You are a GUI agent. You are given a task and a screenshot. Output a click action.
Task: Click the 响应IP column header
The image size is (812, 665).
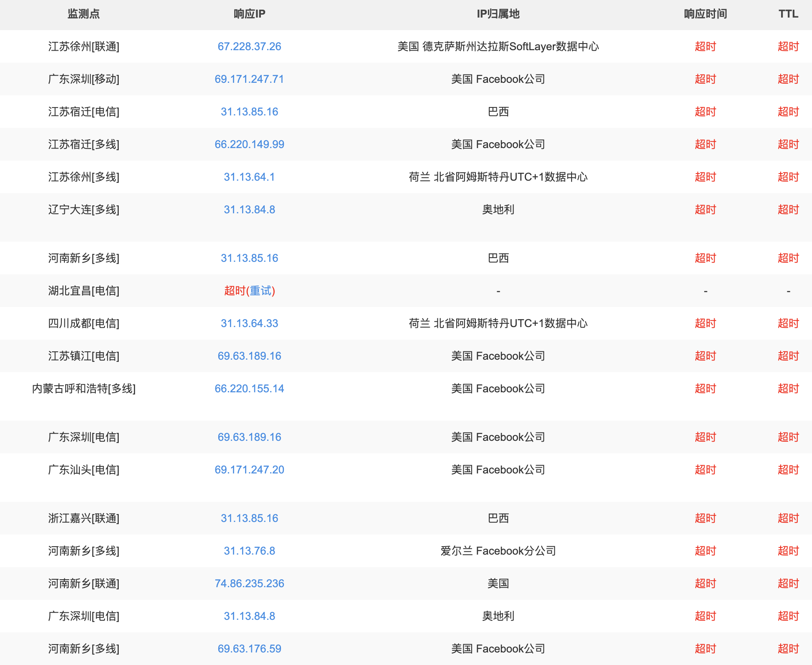(249, 14)
